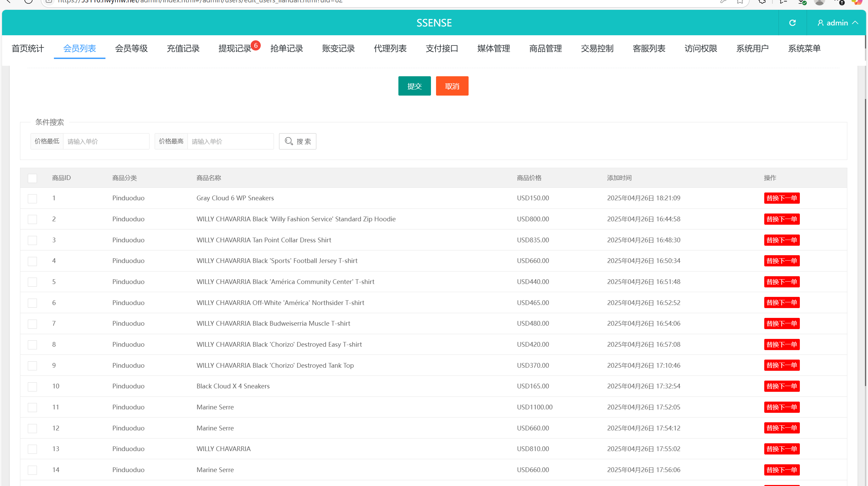The height and width of the screenshot is (486, 868).
Task: Tick checkbox for Black Cloud X 4 Sneakers
Action: point(32,387)
